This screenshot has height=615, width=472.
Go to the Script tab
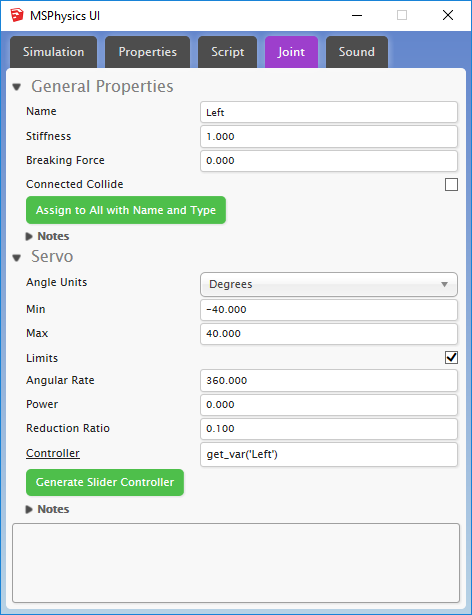click(228, 52)
